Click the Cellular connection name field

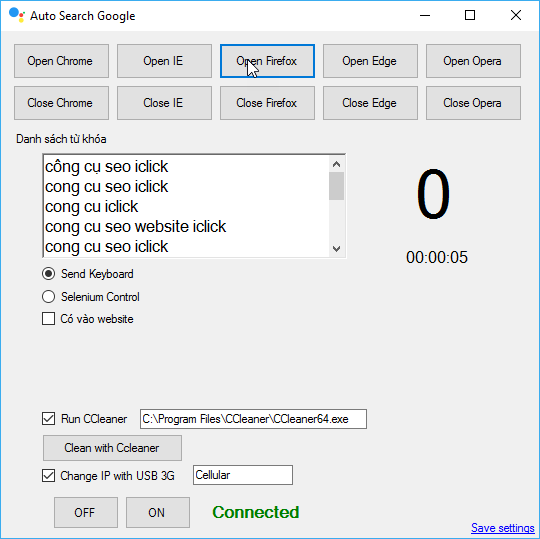[x=243, y=475]
